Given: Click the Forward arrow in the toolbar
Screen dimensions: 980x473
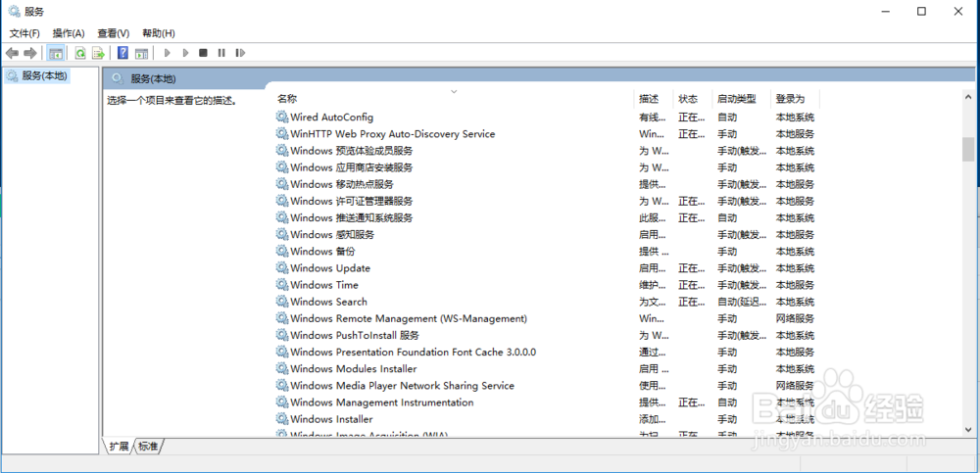Looking at the screenshot, I should (x=30, y=53).
